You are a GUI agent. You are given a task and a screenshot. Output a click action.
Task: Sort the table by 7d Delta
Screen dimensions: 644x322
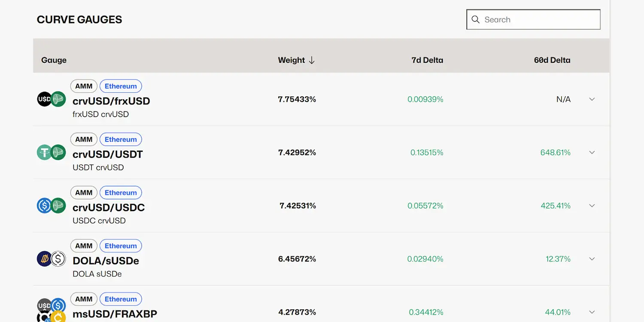[x=427, y=60]
